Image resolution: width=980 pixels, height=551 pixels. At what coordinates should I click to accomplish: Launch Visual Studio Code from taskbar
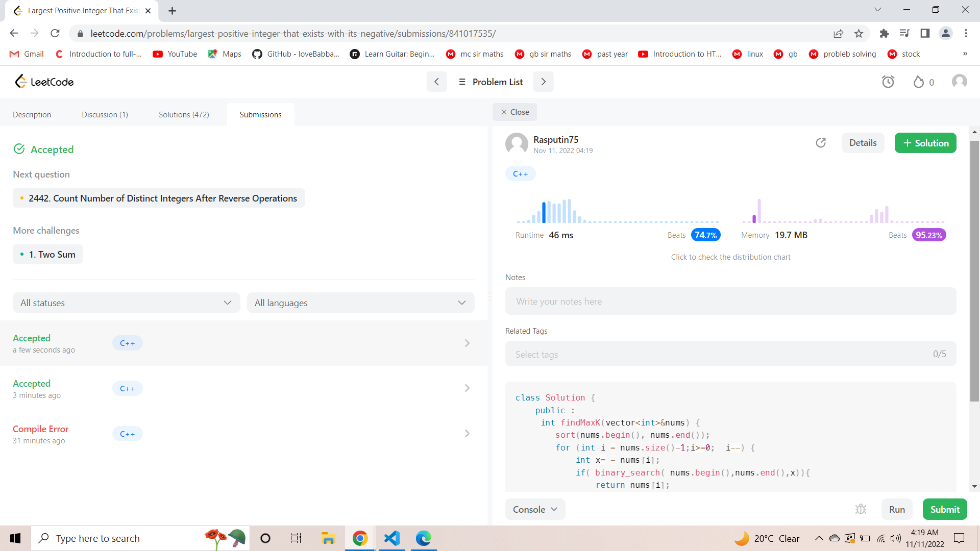pyautogui.click(x=391, y=538)
